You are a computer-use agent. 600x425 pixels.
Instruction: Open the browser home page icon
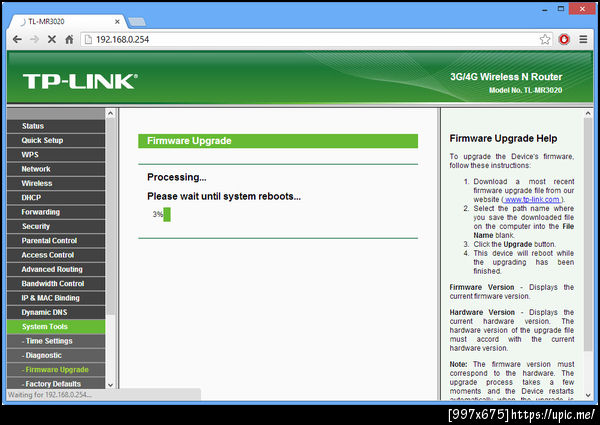click(69, 39)
